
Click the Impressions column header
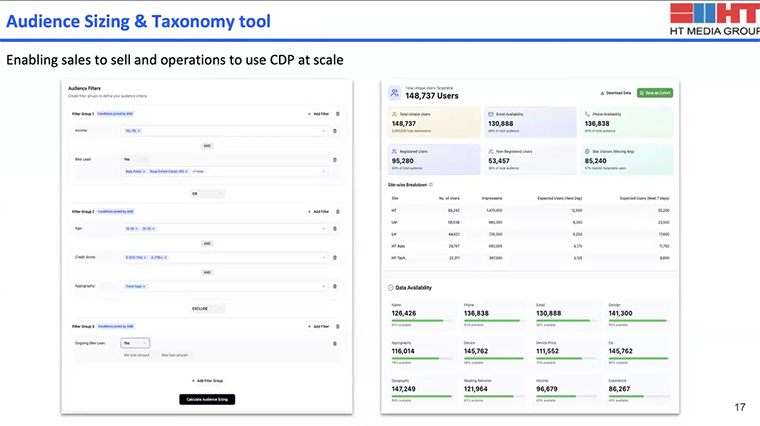tap(492, 198)
